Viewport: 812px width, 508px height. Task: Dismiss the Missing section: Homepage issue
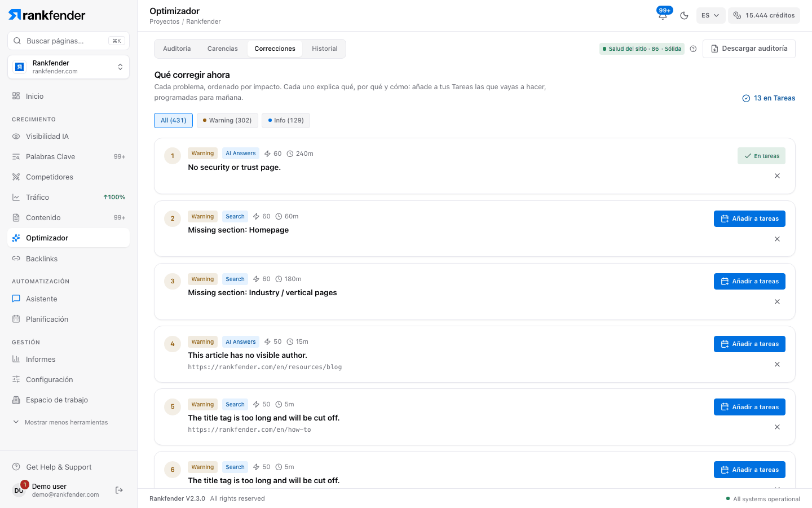[x=777, y=239]
